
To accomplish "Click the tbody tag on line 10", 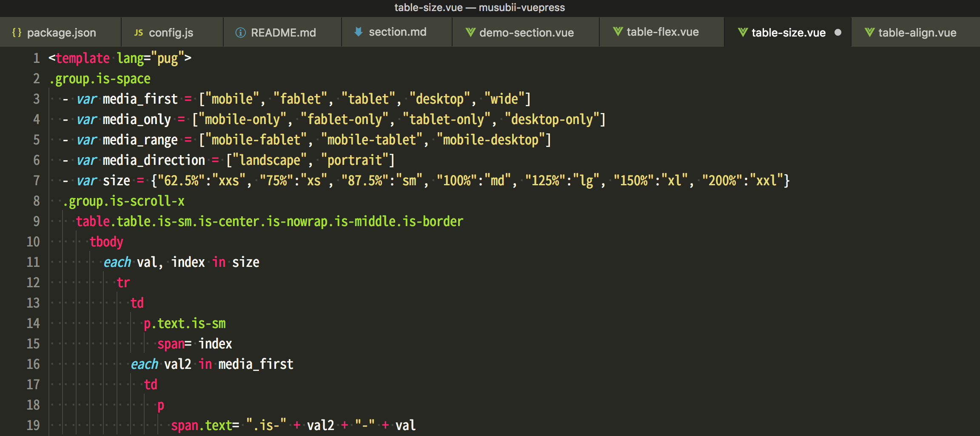I will 106,241.
